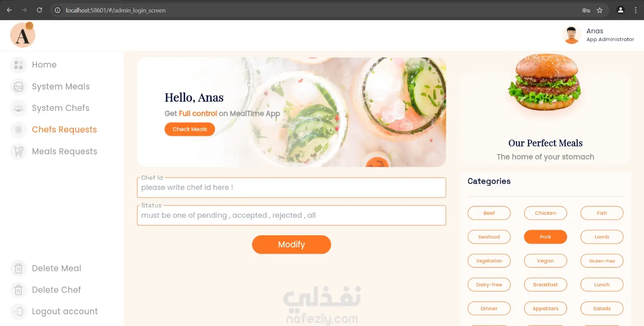Viewport: 644px width, 326px height.
Task: Click the app logo letter A
Action: point(23,35)
